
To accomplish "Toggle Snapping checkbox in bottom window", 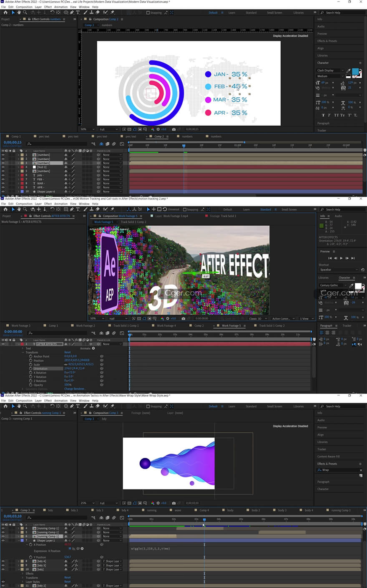I will [148, 406].
